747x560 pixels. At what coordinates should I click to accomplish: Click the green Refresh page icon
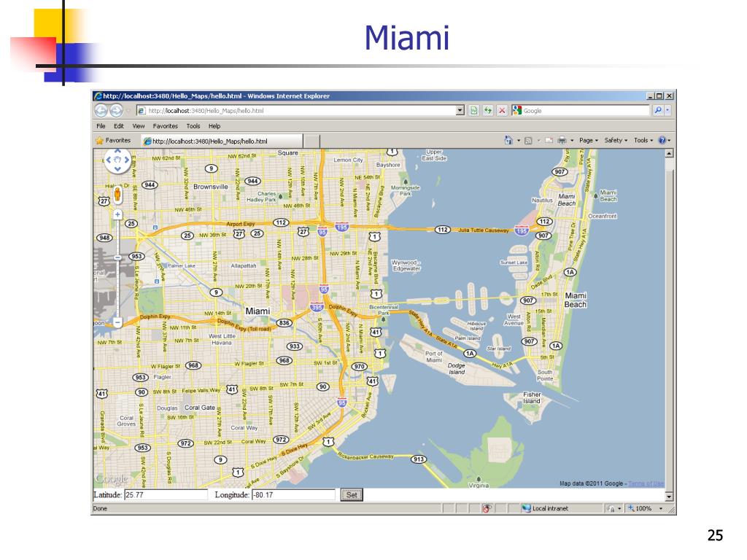(488, 111)
